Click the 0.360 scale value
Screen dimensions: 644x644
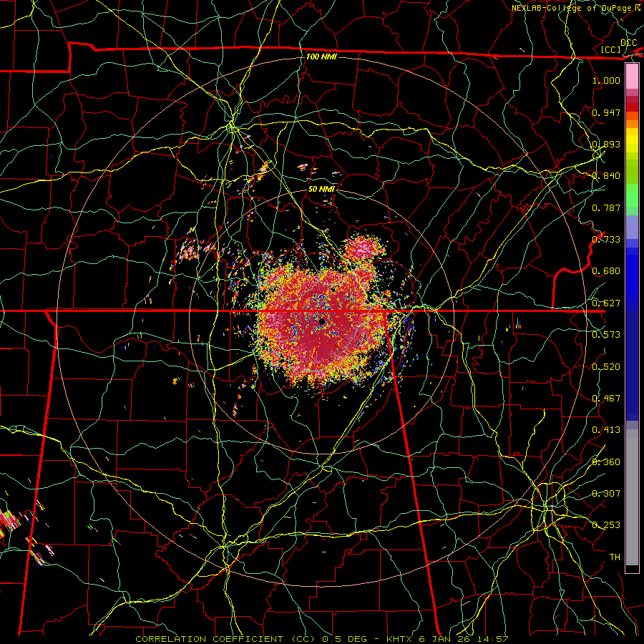tap(606, 462)
